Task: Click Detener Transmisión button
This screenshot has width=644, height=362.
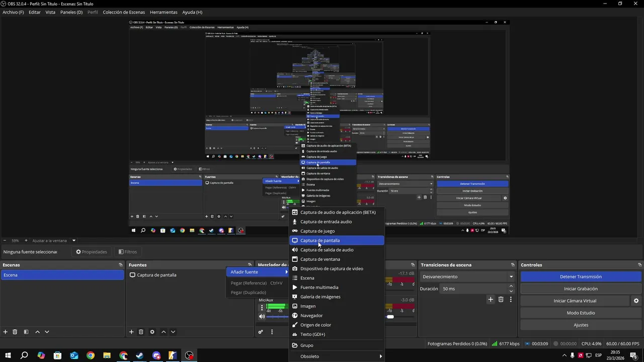Action: point(581,277)
